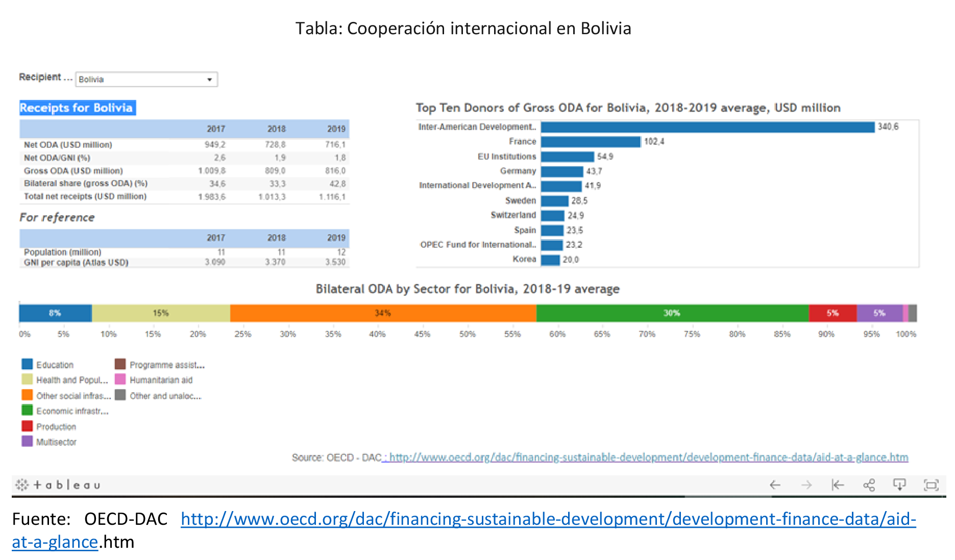Click the 'OPEC Fund for International' label
Image resolution: width=955 pixels, height=560 pixels.
click(x=478, y=245)
